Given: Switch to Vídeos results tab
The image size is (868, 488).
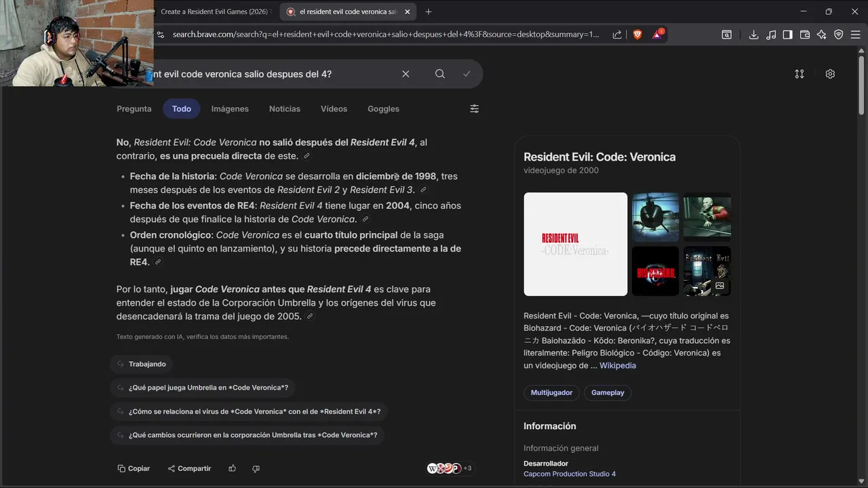Looking at the screenshot, I should [334, 108].
